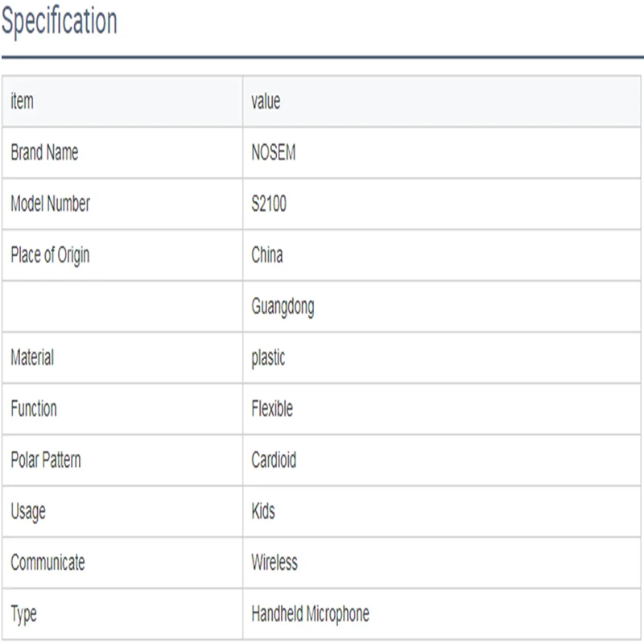Viewport: 644px width, 644px height.
Task: Click the Kids usage value
Action: click(x=263, y=511)
